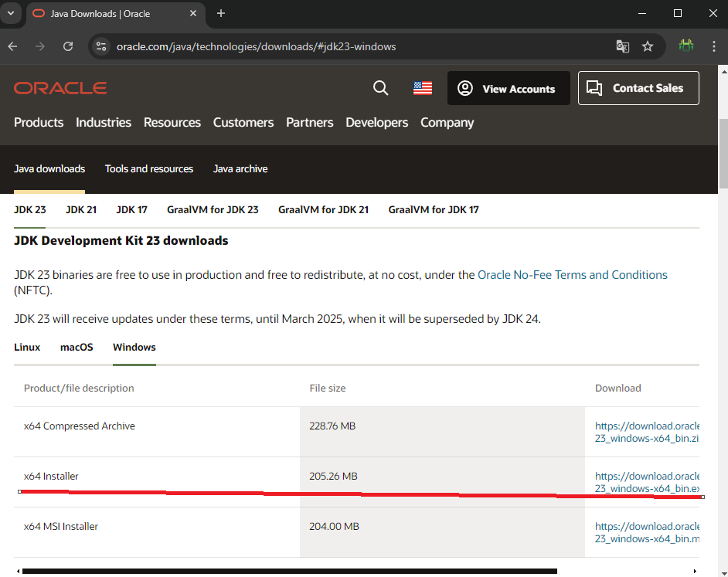Viewport: 728px width, 577px height.
Task: Open Industries menu
Action: (x=104, y=123)
